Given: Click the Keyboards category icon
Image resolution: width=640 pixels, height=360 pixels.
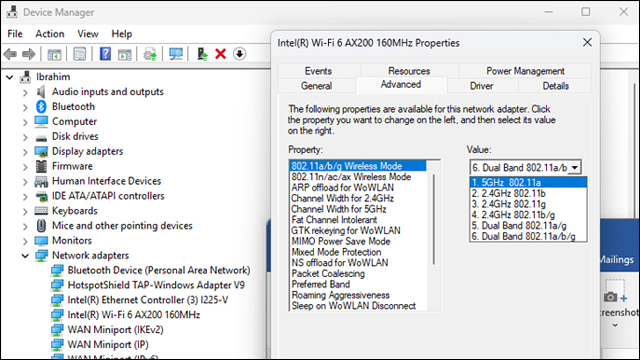Looking at the screenshot, I should [x=41, y=211].
